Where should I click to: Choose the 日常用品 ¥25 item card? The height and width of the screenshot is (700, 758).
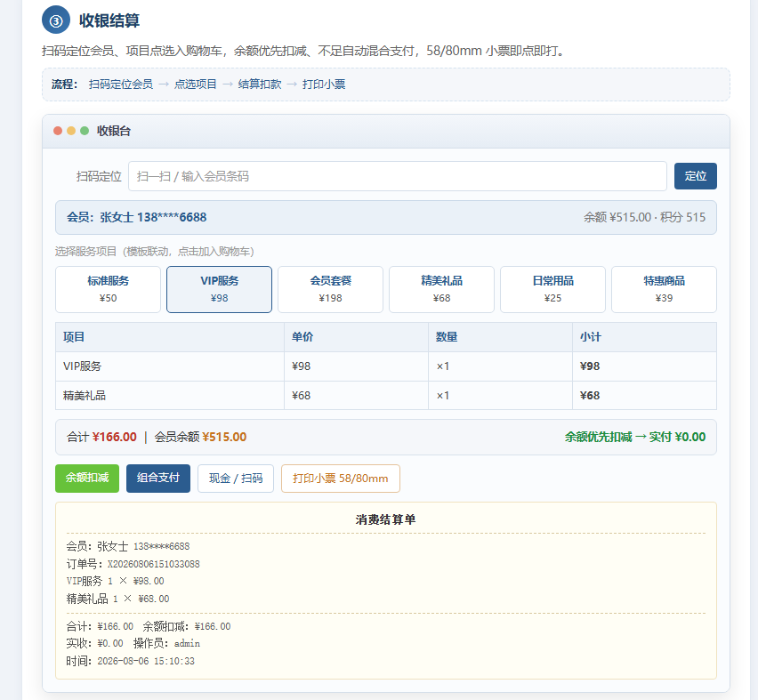552,289
